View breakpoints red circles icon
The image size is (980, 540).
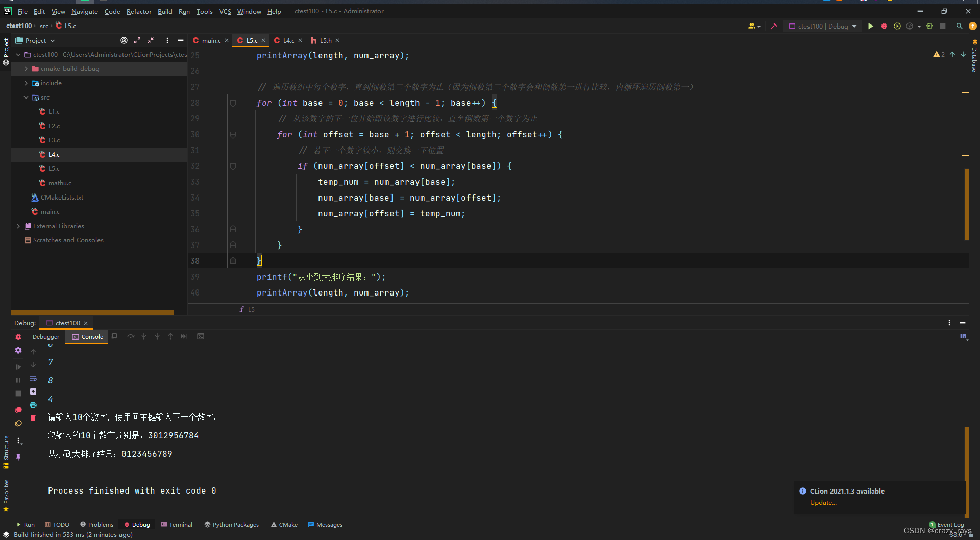(x=18, y=410)
